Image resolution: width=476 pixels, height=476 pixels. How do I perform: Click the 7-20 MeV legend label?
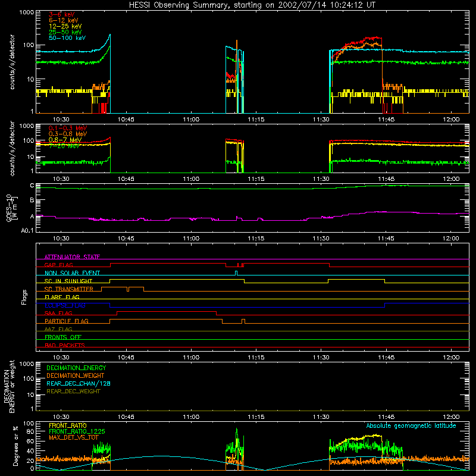(64, 145)
